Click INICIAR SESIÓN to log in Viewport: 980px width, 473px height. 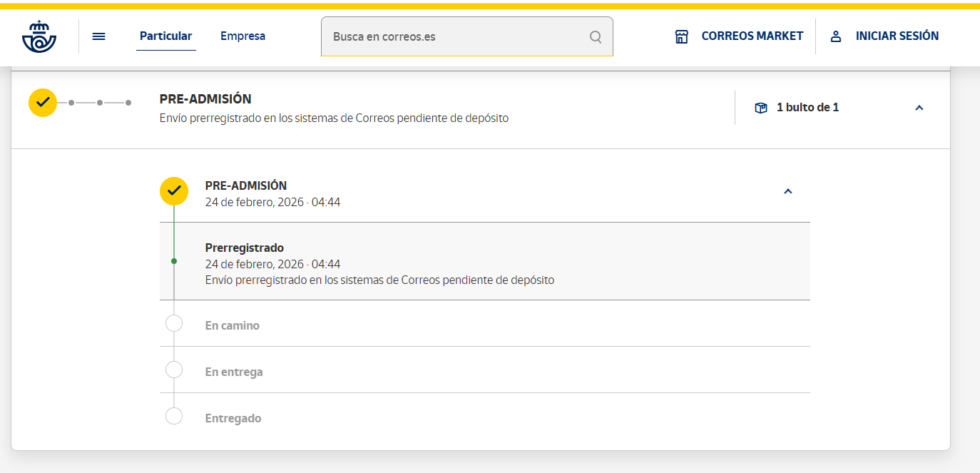(x=897, y=36)
